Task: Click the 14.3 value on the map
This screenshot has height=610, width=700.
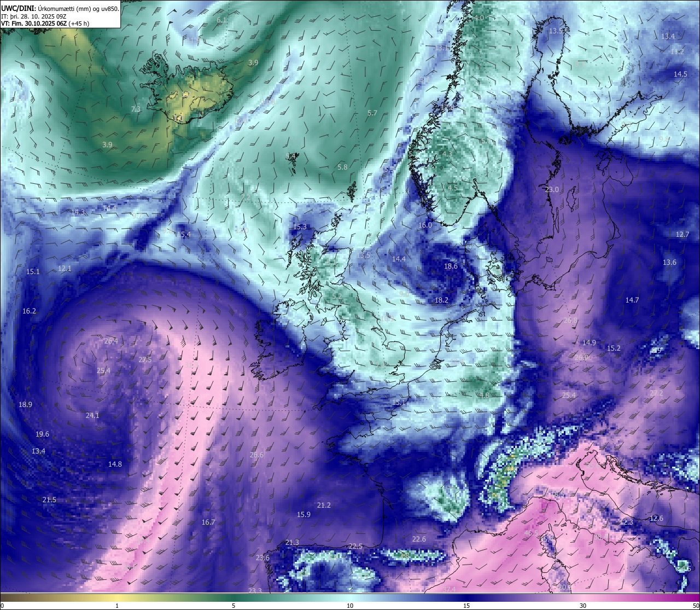Action: 78,212
